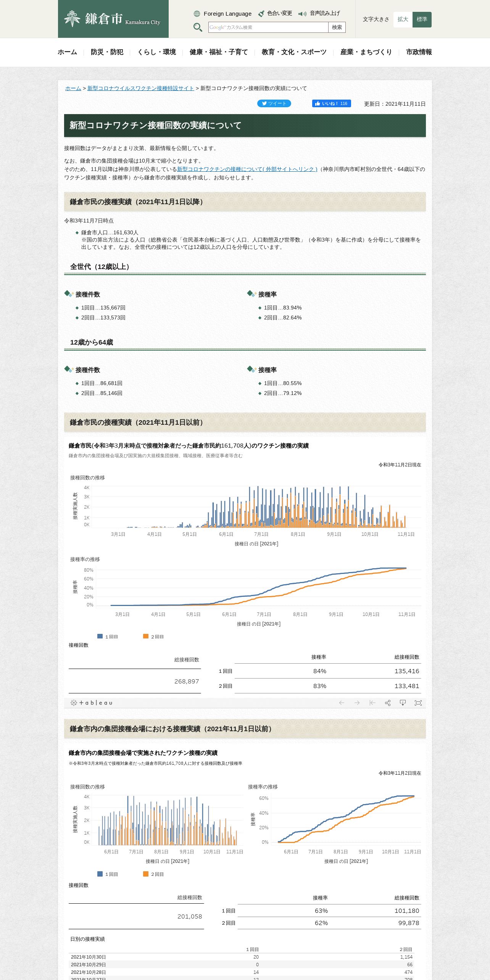Click the Tableau redo arrow icon
The height and width of the screenshot is (980, 490).
pos(357,703)
